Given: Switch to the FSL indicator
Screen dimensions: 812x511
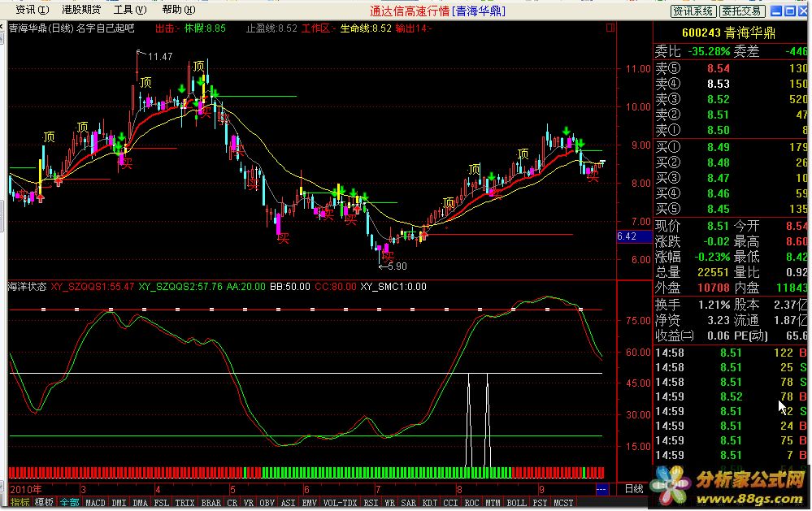Looking at the screenshot, I should click(161, 503).
